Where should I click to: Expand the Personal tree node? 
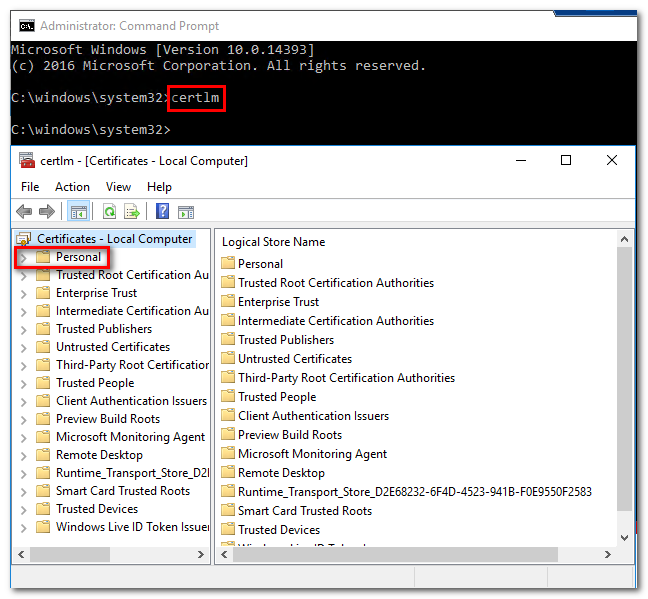[24, 258]
